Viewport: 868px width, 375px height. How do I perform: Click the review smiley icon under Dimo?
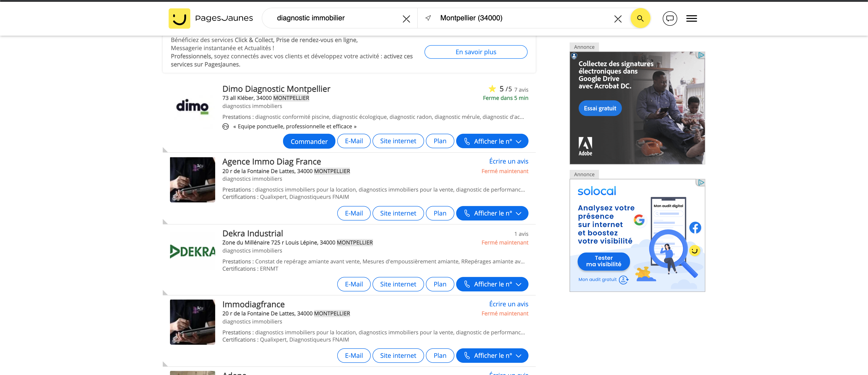[x=226, y=127]
